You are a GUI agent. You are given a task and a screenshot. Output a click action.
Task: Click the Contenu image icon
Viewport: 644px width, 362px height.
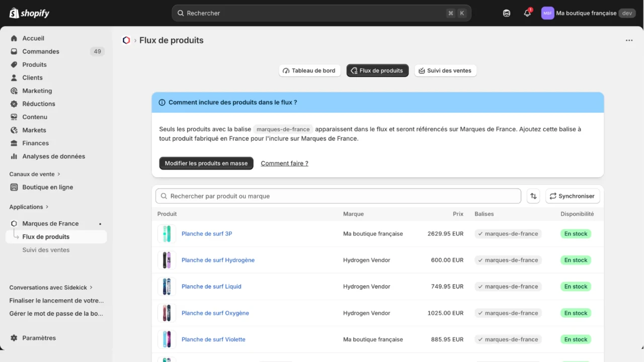14,117
